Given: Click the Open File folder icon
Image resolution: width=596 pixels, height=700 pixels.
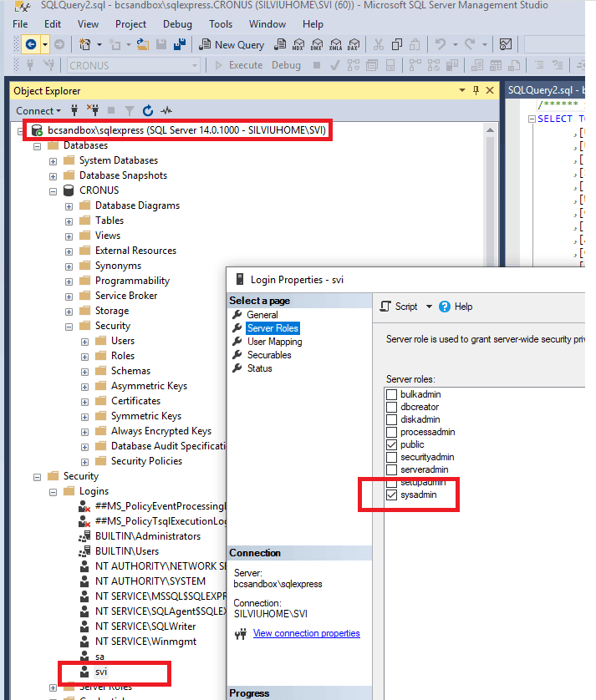Looking at the screenshot, I should [x=143, y=44].
